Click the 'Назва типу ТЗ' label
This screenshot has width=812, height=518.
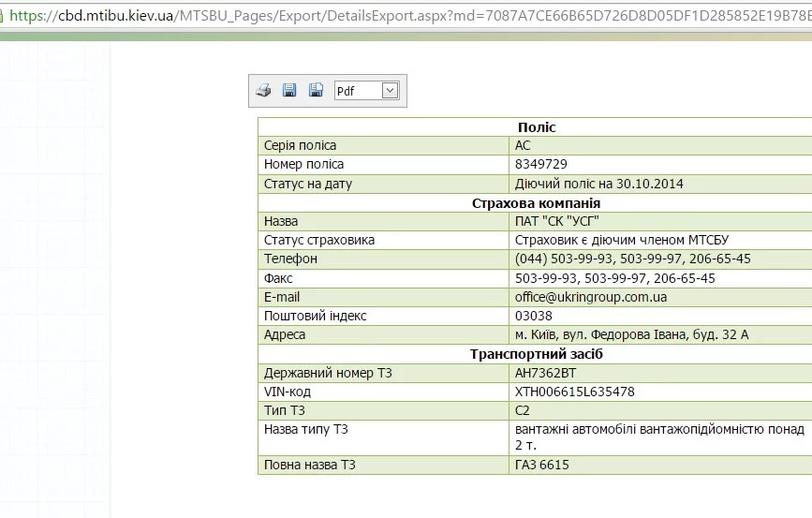point(305,429)
